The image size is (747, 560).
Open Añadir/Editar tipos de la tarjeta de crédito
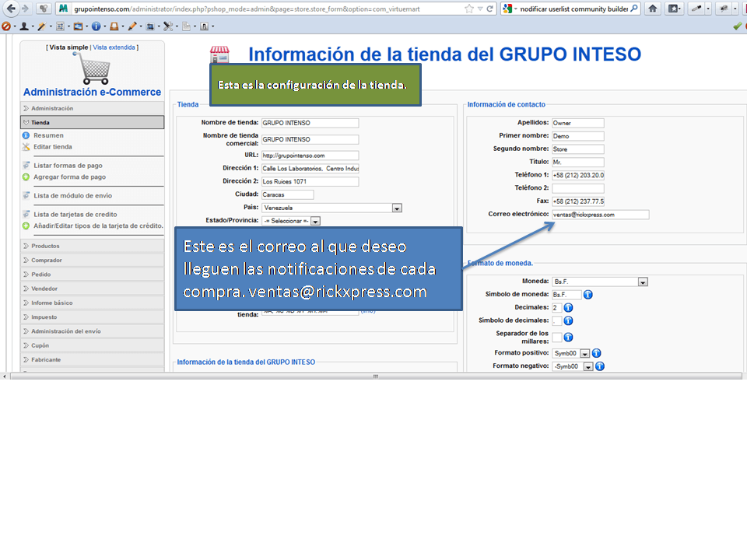(98, 226)
